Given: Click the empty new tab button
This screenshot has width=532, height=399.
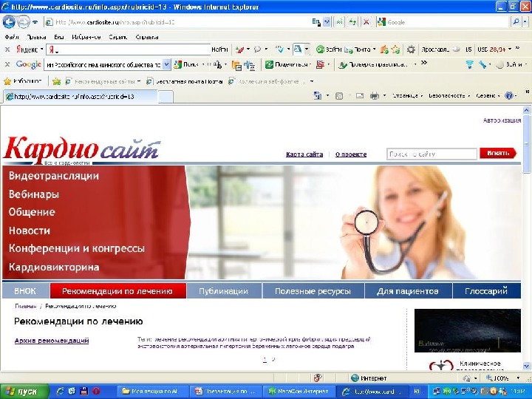Looking at the screenshot, I should (x=166, y=97).
